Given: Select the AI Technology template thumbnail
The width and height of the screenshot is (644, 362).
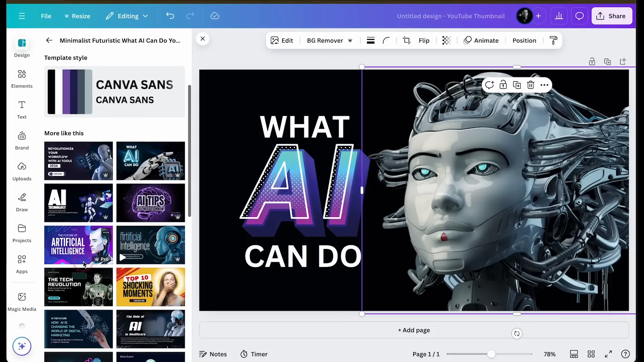Looking at the screenshot, I should 78,203.
